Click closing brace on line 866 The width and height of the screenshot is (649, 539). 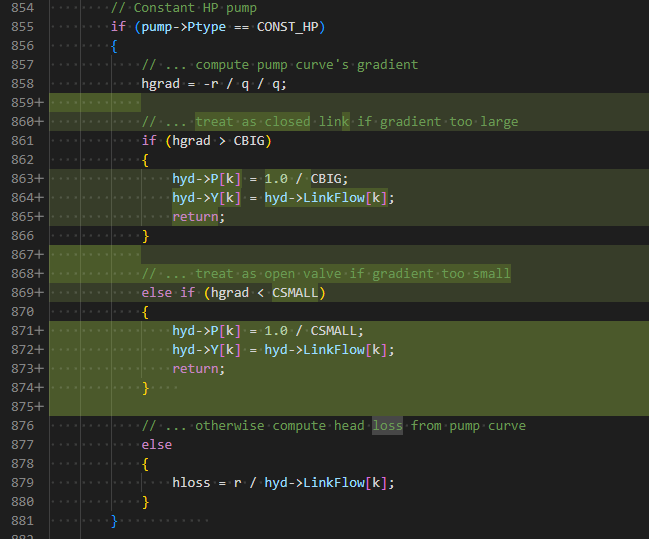click(x=145, y=236)
